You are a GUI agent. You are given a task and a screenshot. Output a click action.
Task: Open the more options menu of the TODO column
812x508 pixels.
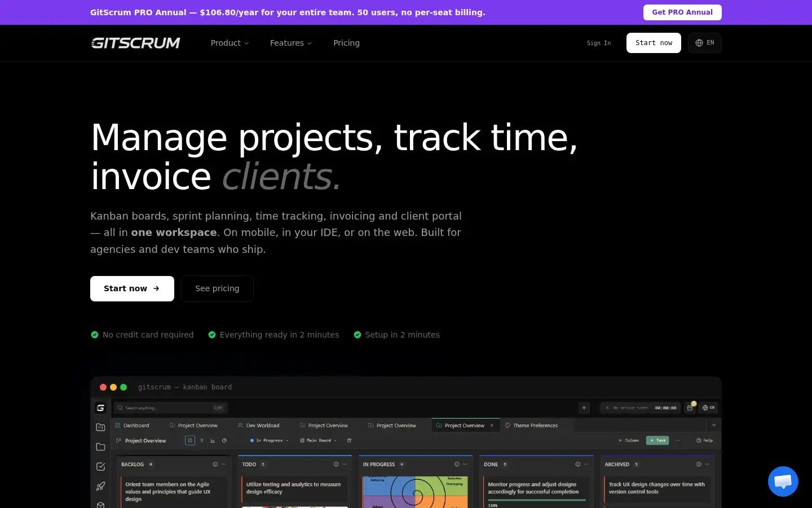pyautogui.click(x=345, y=465)
